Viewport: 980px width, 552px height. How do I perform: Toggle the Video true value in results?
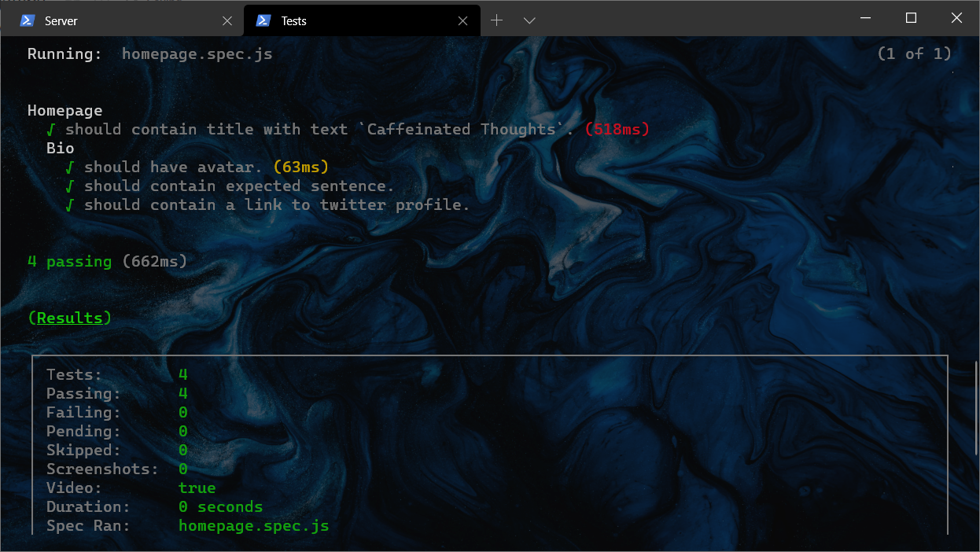tap(197, 488)
